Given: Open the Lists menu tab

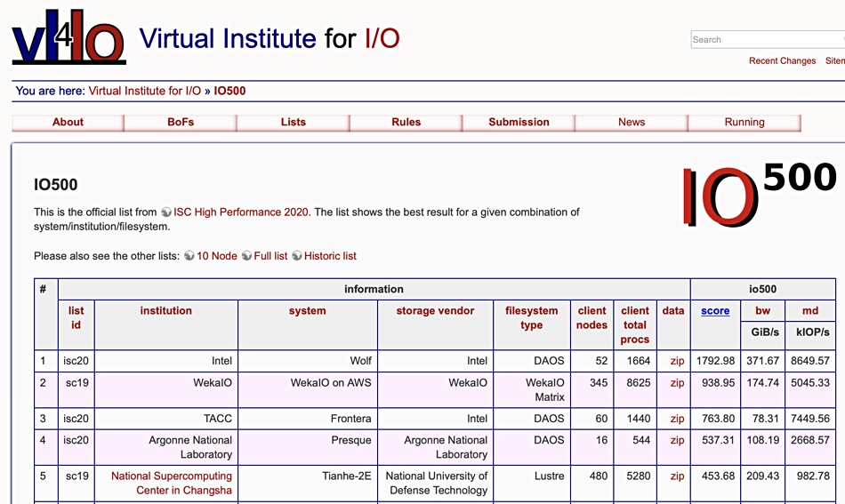Looking at the screenshot, I should point(294,123).
